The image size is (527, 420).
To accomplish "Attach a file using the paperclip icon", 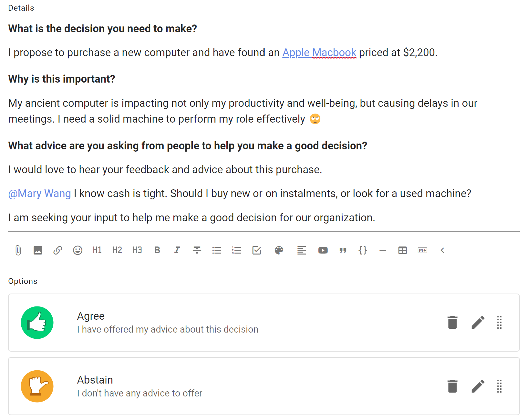I will (x=18, y=250).
